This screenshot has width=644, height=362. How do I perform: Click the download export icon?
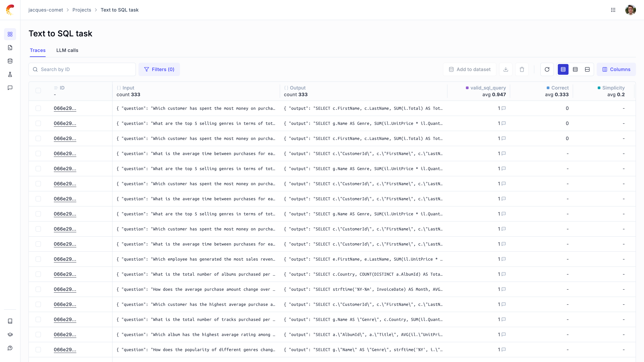click(x=505, y=69)
